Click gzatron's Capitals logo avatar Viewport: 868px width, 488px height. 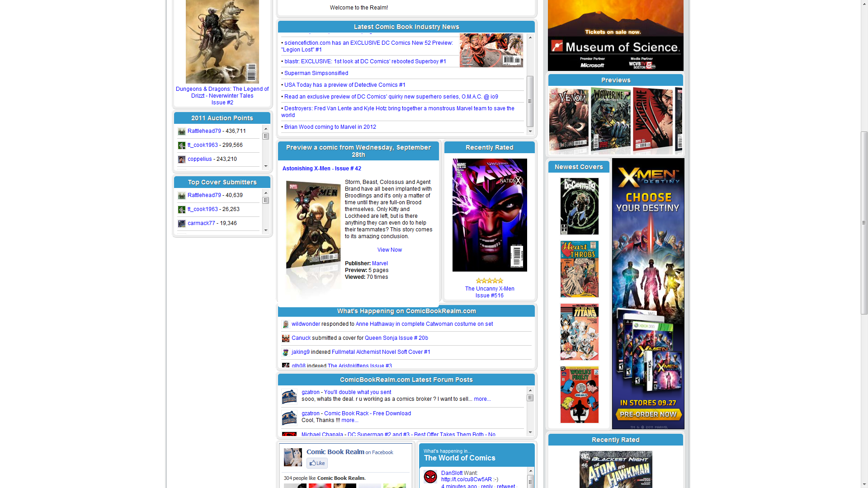tap(290, 396)
